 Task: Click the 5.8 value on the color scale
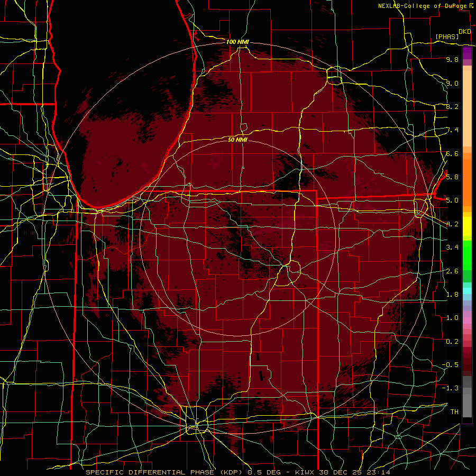coord(452,177)
